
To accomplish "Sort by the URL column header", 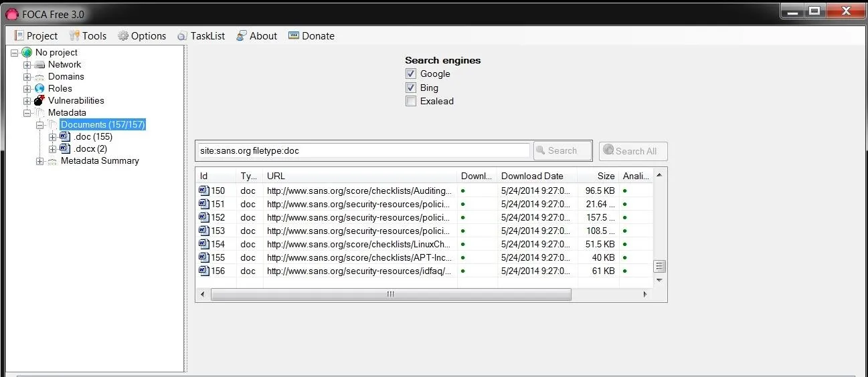I will (x=360, y=176).
